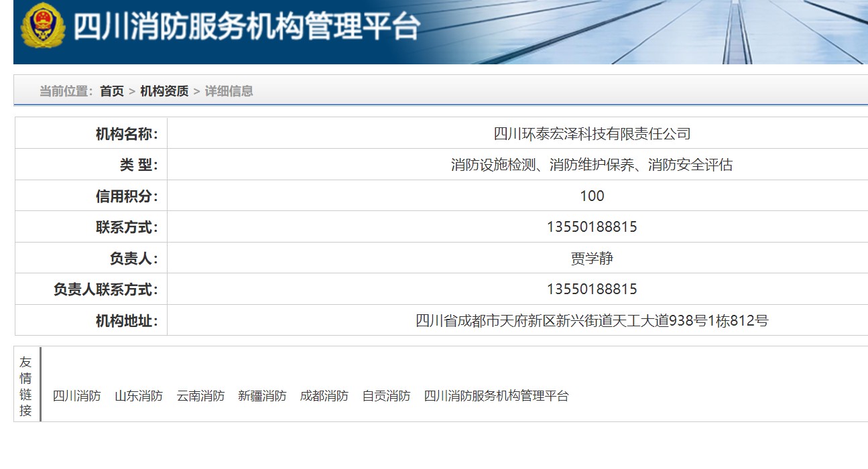Open the 成都消防 link

pyautogui.click(x=324, y=396)
